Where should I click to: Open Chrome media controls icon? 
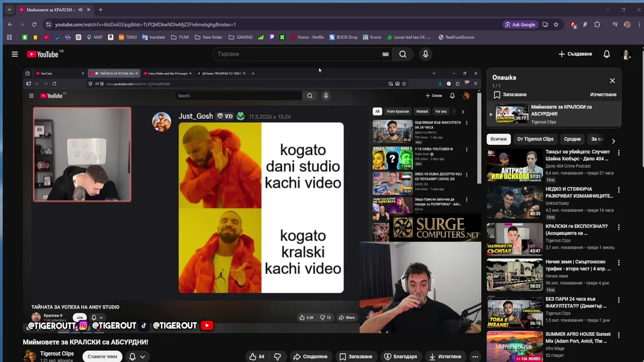[x=615, y=24]
